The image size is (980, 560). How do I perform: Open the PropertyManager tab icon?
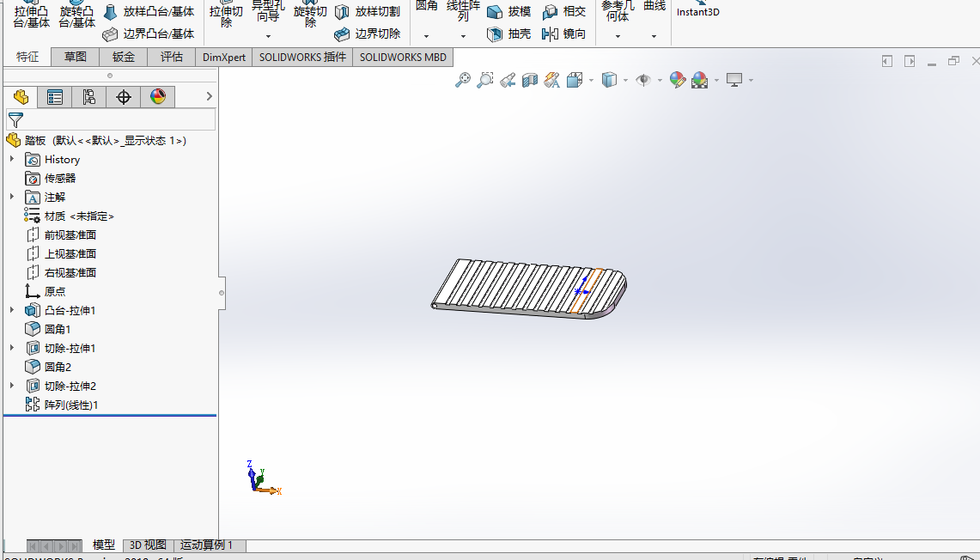click(55, 97)
